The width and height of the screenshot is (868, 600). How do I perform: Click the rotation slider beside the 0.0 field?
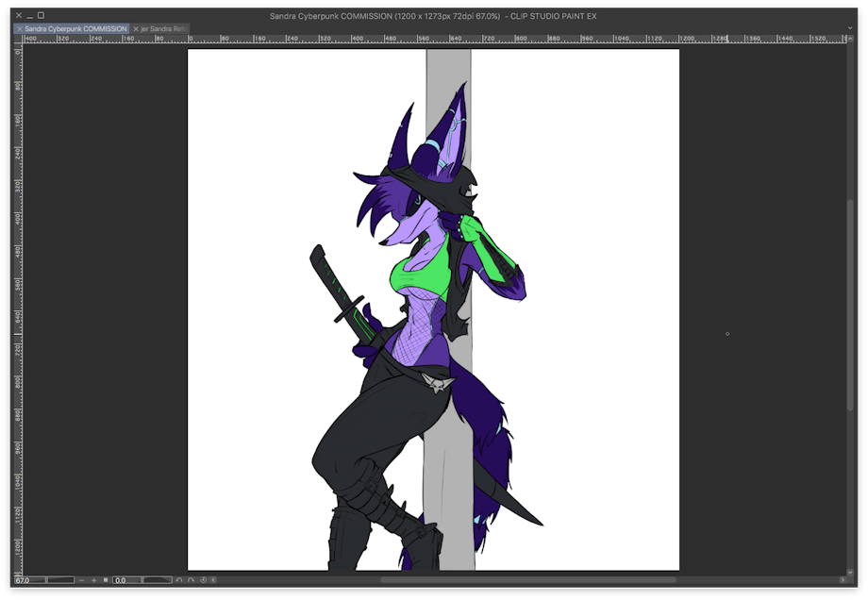click(x=157, y=580)
